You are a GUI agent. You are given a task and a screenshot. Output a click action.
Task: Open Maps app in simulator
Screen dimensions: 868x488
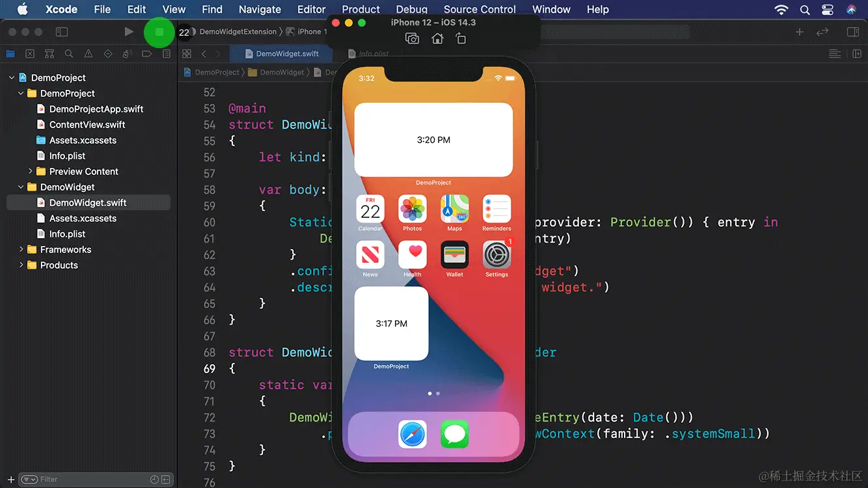(x=455, y=210)
